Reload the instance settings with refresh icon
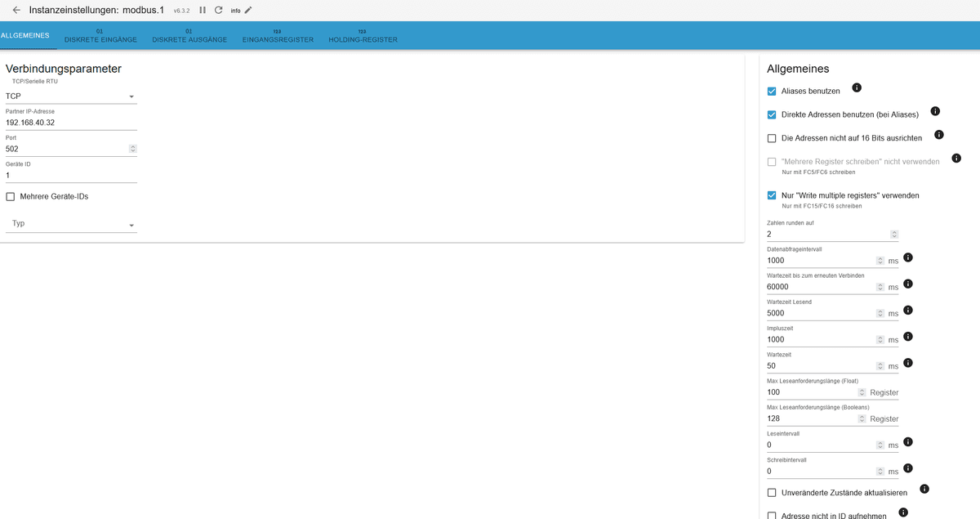Viewport: 980px width, 519px height. click(216, 10)
